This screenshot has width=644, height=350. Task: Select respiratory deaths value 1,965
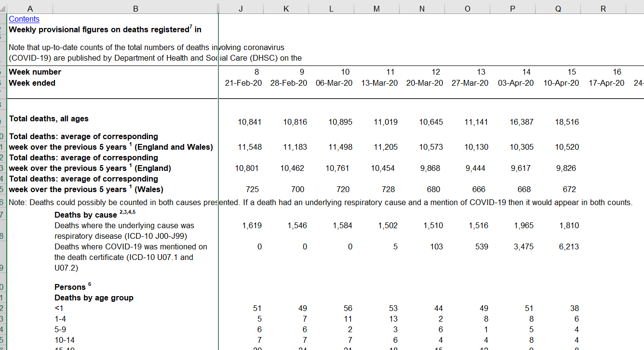tap(523, 225)
